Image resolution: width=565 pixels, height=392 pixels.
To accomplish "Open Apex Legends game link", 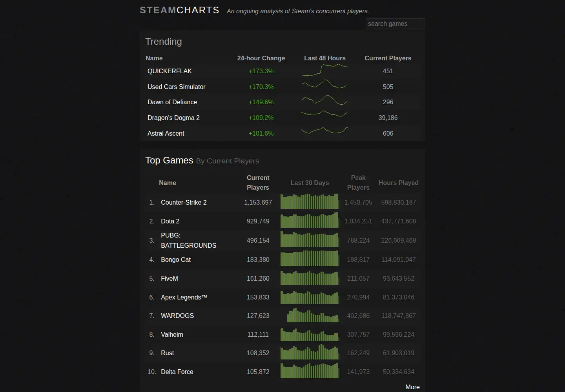I will 184,297.
